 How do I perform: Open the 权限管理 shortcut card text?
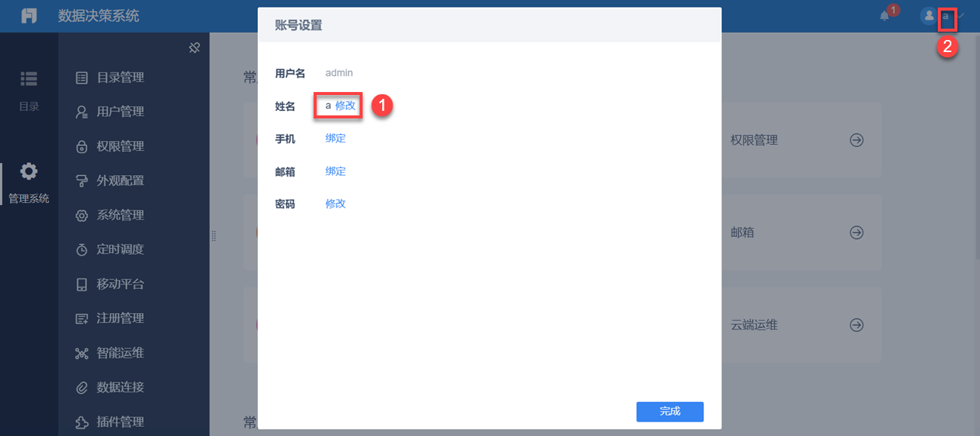click(x=754, y=140)
